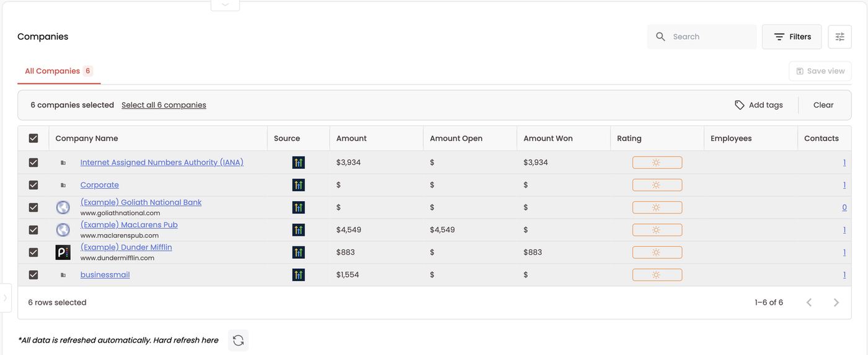Expand the left sidebar handle
Image resolution: width=868 pixels, height=355 pixels.
(x=5, y=298)
